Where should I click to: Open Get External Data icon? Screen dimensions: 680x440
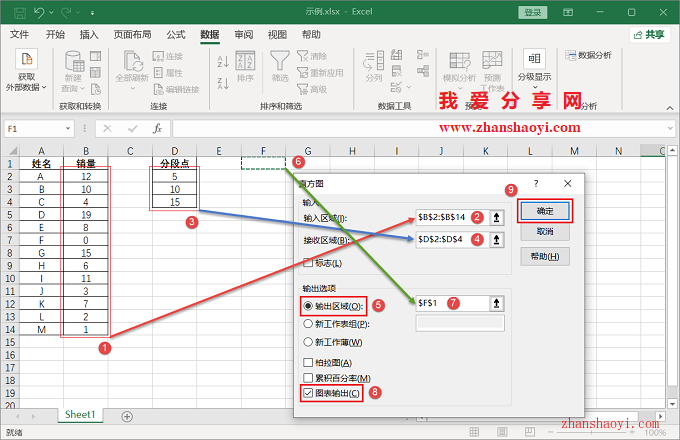pyautogui.click(x=26, y=59)
